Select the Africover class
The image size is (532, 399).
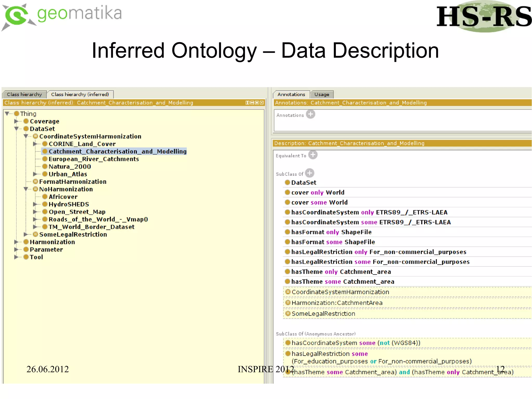(x=60, y=197)
